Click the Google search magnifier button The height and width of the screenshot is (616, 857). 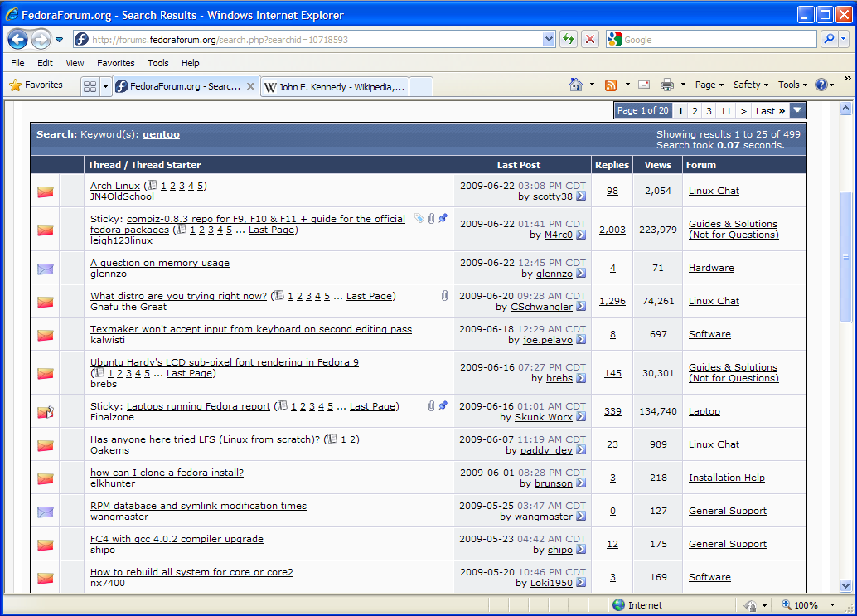tap(830, 39)
